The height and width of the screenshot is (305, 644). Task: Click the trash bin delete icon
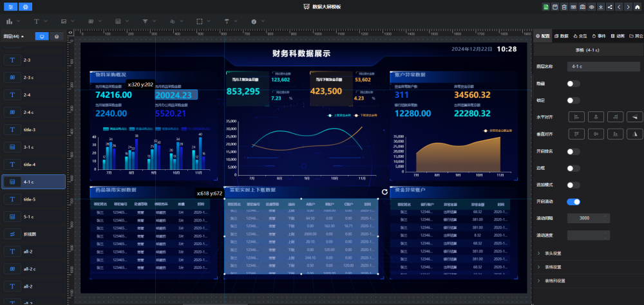(x=564, y=7)
